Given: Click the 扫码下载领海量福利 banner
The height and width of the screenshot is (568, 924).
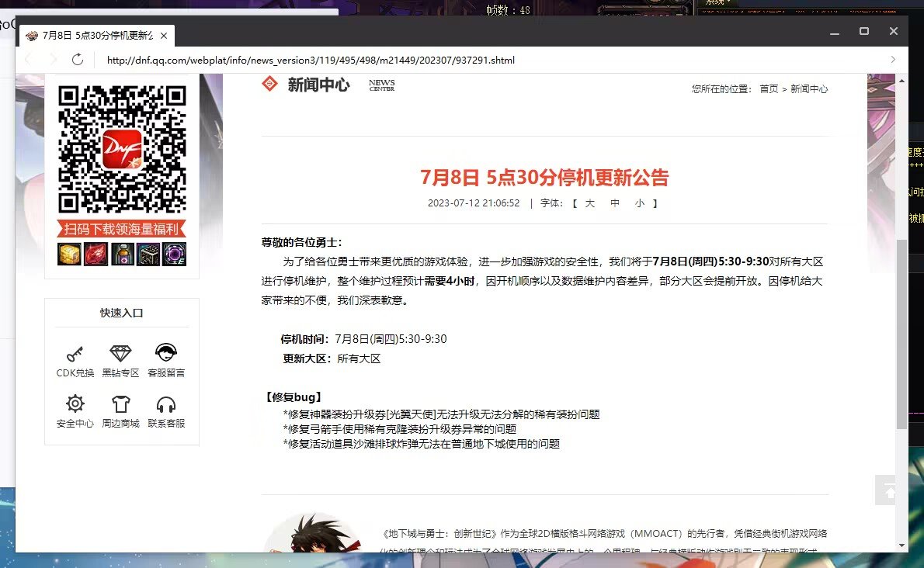Looking at the screenshot, I should pyautogui.click(x=121, y=229).
